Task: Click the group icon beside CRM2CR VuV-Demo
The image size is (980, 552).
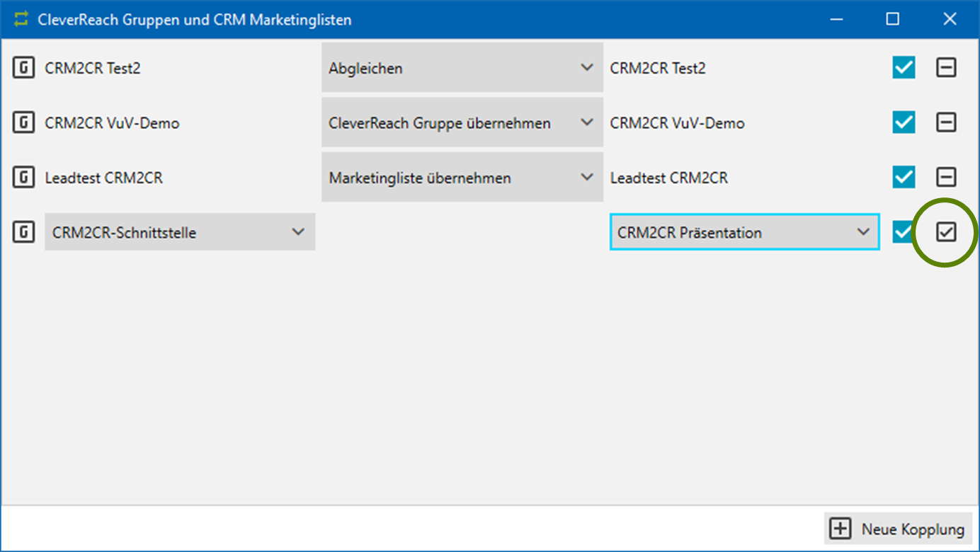Action: (23, 122)
